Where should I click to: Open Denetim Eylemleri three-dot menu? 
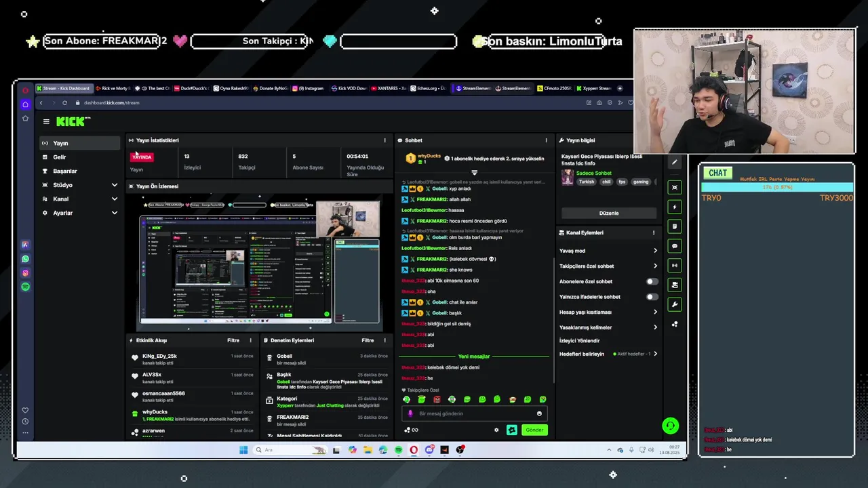point(384,340)
